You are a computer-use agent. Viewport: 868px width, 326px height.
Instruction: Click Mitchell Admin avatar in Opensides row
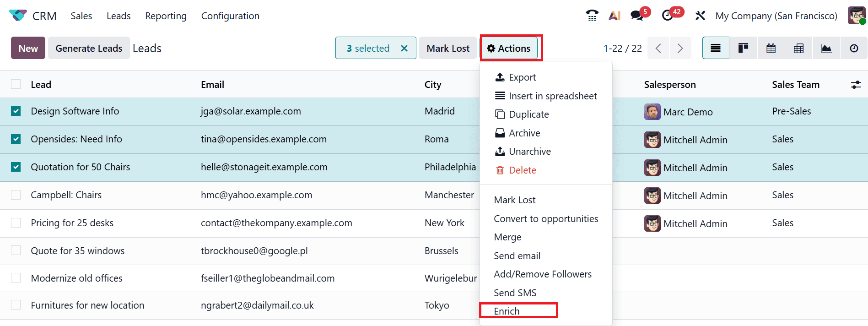(652, 140)
